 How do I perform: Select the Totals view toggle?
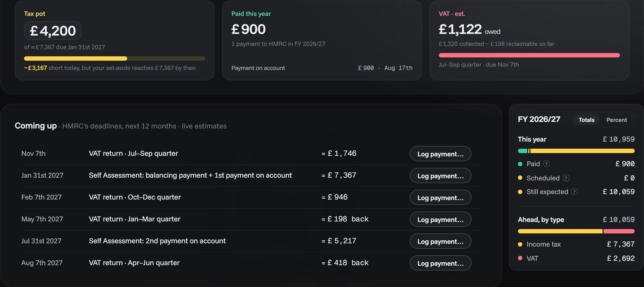click(586, 120)
